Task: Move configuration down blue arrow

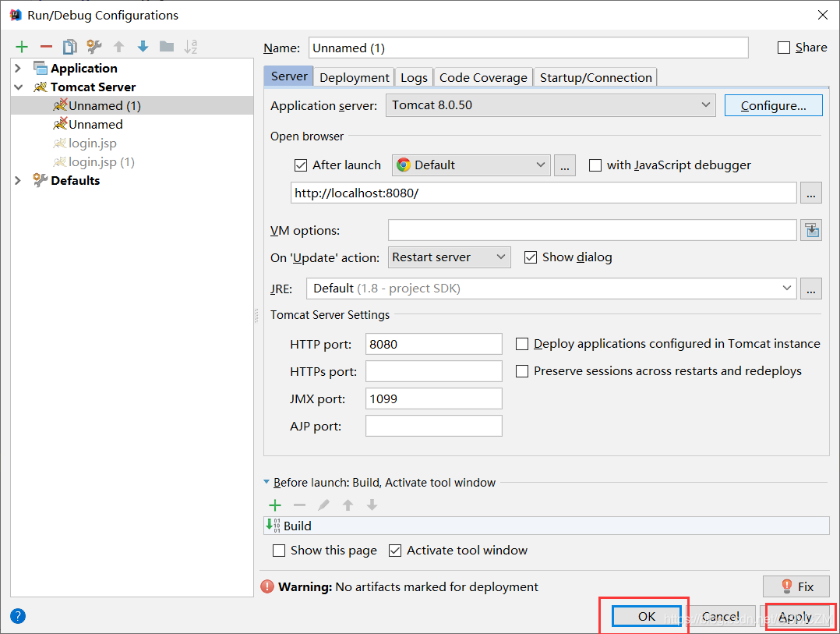Action: coord(143,47)
